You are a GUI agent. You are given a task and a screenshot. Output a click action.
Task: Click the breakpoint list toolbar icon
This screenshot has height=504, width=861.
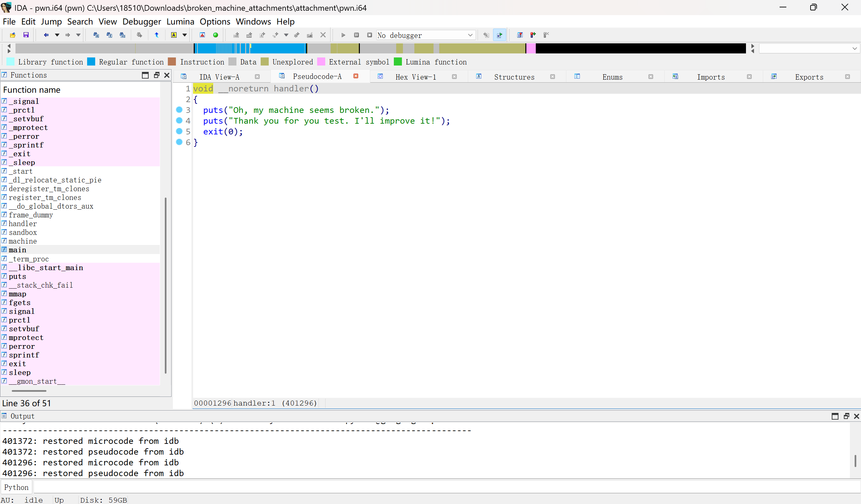tap(520, 35)
